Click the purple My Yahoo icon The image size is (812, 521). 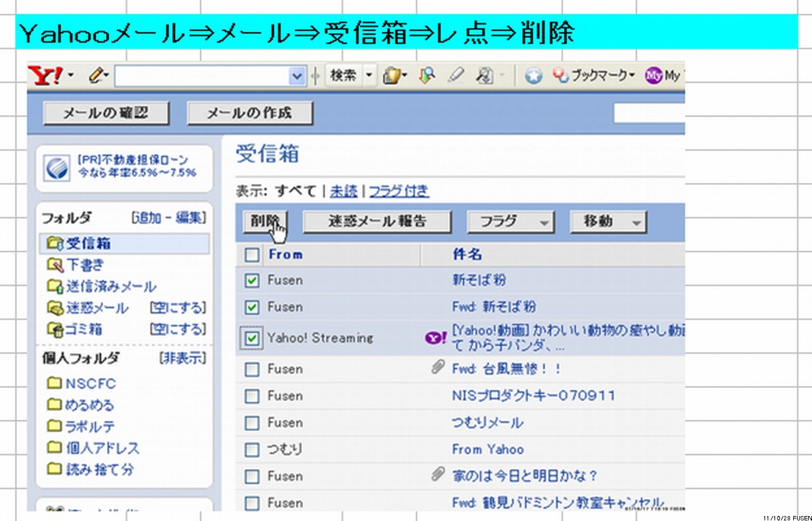(654, 76)
